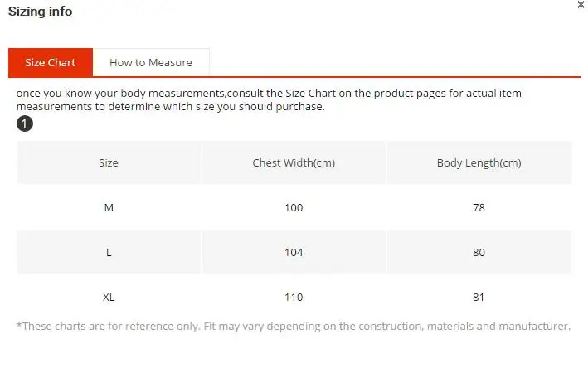Select the L size cell

[109, 253]
